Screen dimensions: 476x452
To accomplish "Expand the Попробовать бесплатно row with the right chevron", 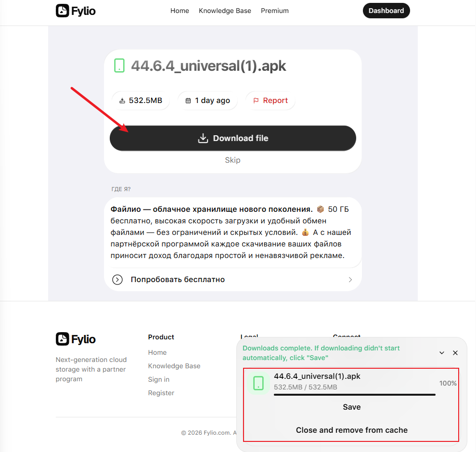I will click(x=350, y=280).
